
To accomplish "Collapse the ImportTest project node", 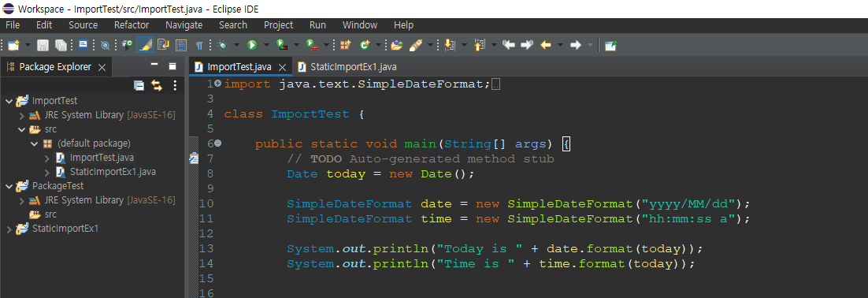I will coord(9,102).
